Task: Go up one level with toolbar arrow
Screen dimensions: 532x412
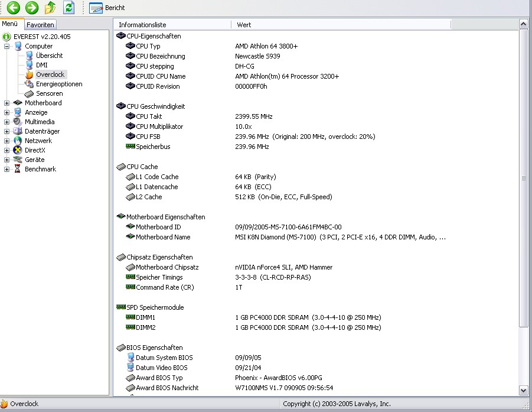Action: pyautogui.click(x=50, y=8)
